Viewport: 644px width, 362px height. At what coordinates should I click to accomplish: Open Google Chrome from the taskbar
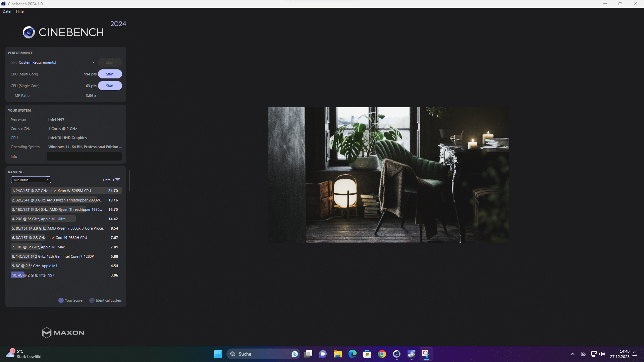click(382, 354)
